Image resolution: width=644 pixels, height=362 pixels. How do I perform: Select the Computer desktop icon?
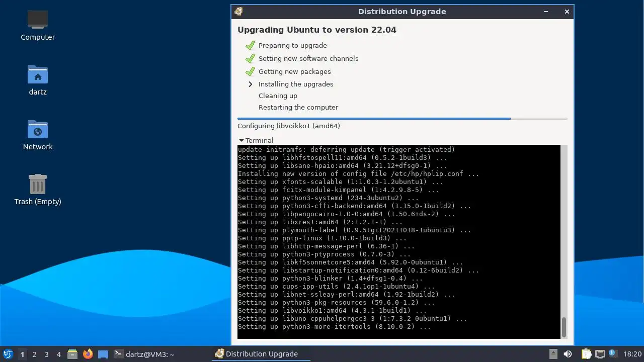tap(38, 25)
